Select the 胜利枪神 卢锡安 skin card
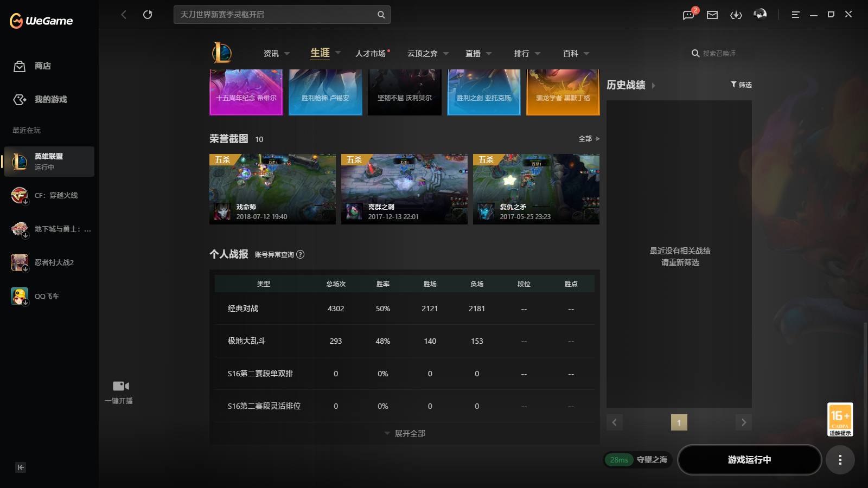Screen dimensions: 868x488 tap(325, 92)
